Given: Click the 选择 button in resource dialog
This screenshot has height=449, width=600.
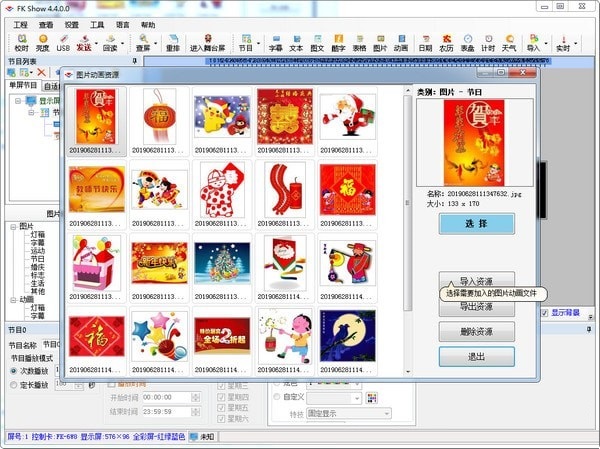Looking at the screenshot, I should 476,224.
